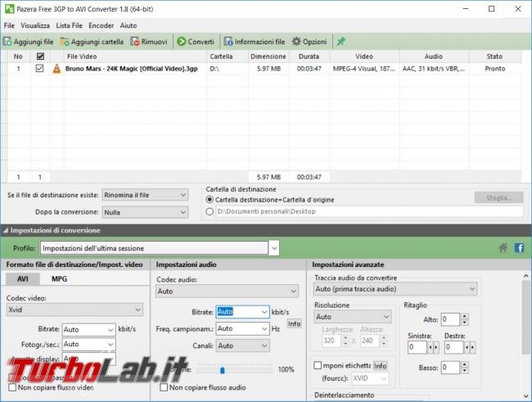Click the Info button beside audio bitrate
The image size is (532, 402).
(x=294, y=323)
